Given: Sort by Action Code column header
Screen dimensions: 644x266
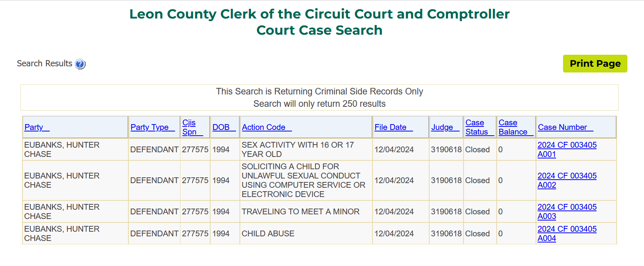Looking at the screenshot, I should click(267, 127).
